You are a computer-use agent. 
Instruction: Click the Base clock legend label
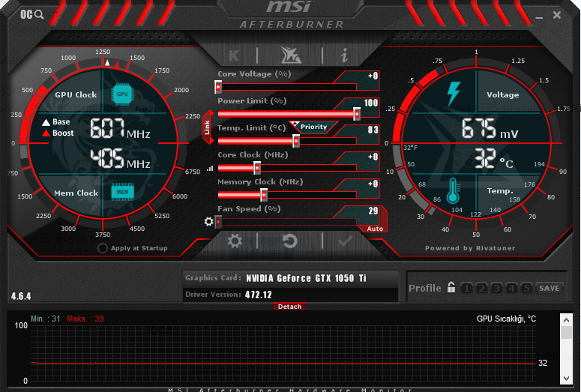point(56,122)
